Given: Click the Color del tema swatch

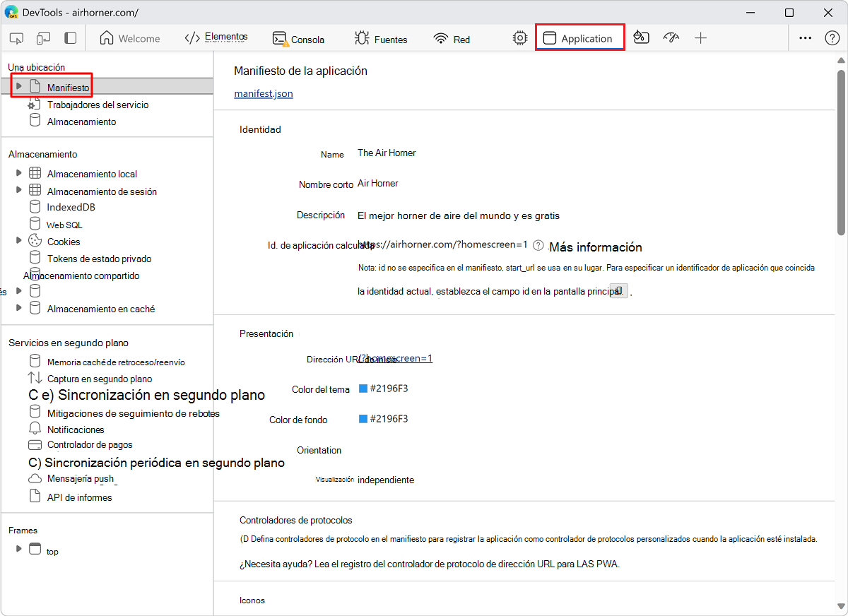Looking at the screenshot, I should tap(363, 389).
